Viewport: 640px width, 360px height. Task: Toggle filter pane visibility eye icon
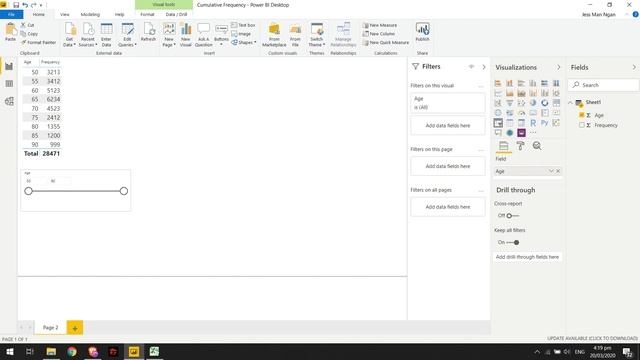(x=471, y=67)
